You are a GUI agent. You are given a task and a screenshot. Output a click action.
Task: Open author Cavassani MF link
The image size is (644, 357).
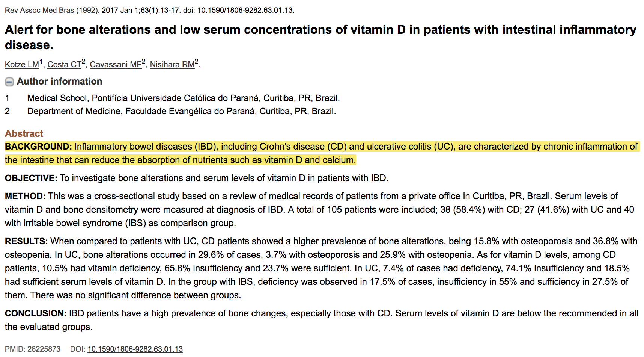click(116, 64)
